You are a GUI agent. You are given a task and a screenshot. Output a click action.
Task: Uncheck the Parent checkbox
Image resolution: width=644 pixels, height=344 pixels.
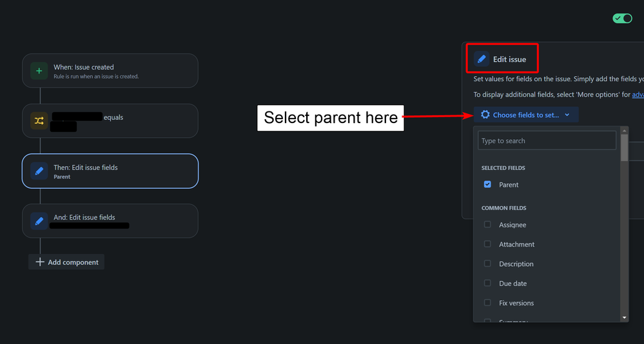coord(487,184)
